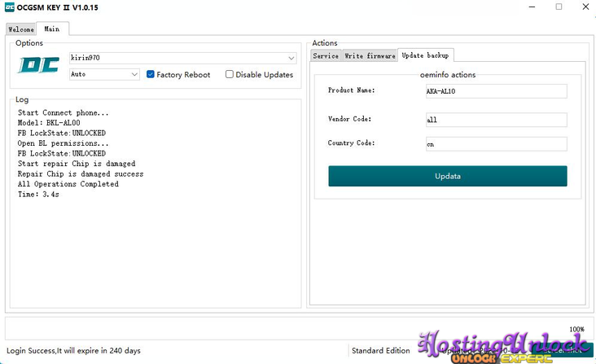The image size is (596, 364).
Task: Click the oeminfo actions group title
Action: pyautogui.click(x=447, y=75)
